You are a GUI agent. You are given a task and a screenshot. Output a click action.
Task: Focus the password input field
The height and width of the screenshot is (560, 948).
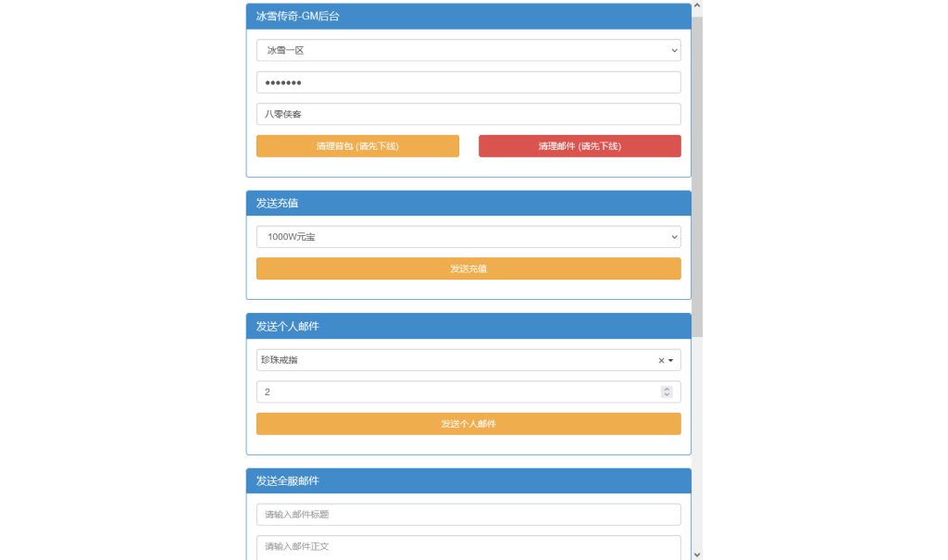pos(468,81)
